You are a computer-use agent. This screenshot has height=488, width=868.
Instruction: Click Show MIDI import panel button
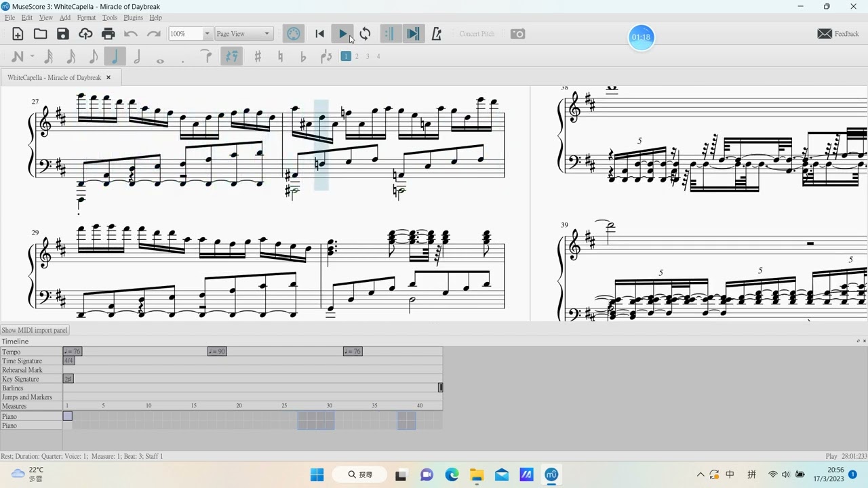point(35,330)
